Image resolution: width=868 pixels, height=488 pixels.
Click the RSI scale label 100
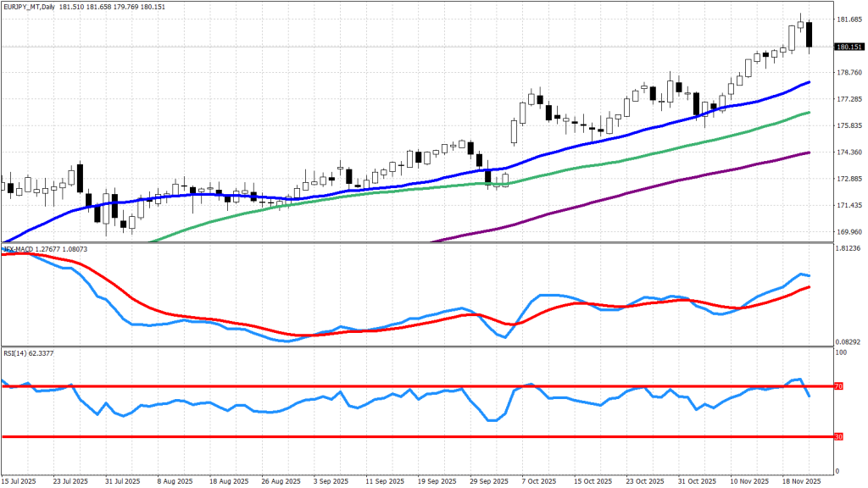pos(841,351)
